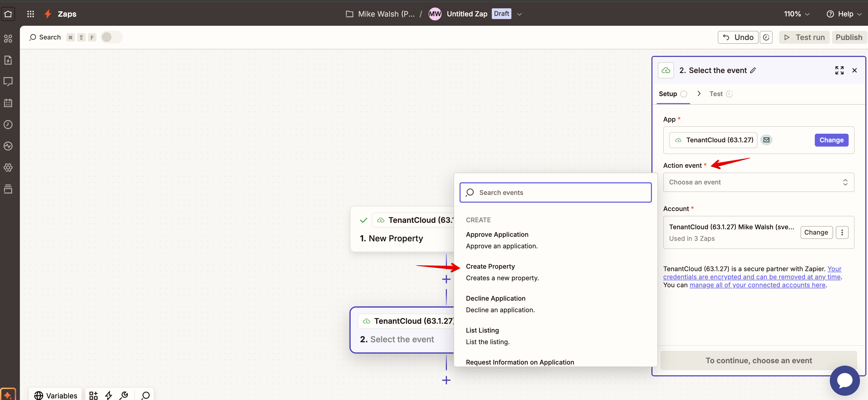
Task: Open the calendar icon in left sidebar
Action: click(8, 103)
